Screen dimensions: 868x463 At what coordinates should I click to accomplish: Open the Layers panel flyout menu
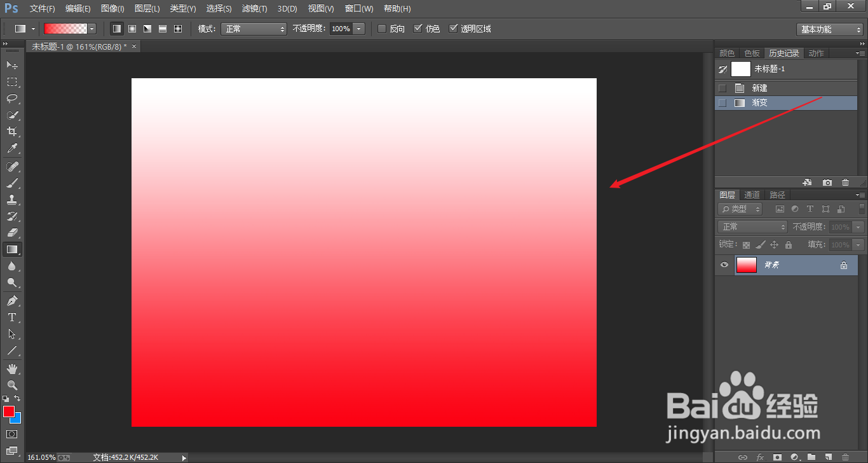point(860,195)
